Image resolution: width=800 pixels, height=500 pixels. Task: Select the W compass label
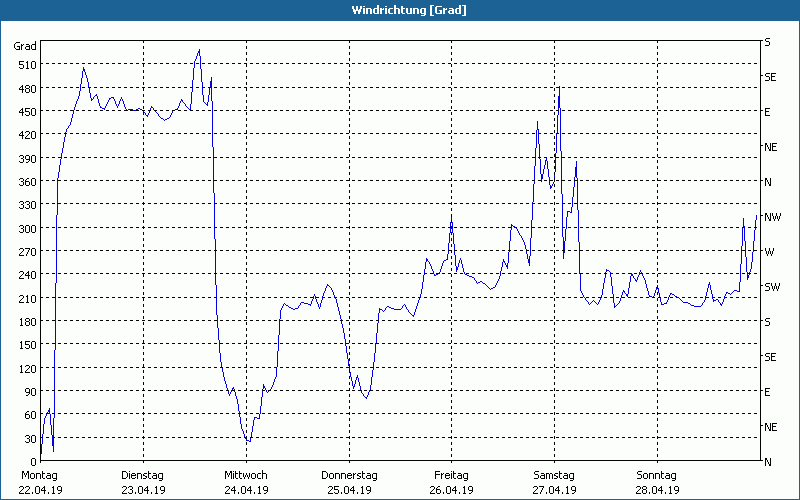coord(769,252)
